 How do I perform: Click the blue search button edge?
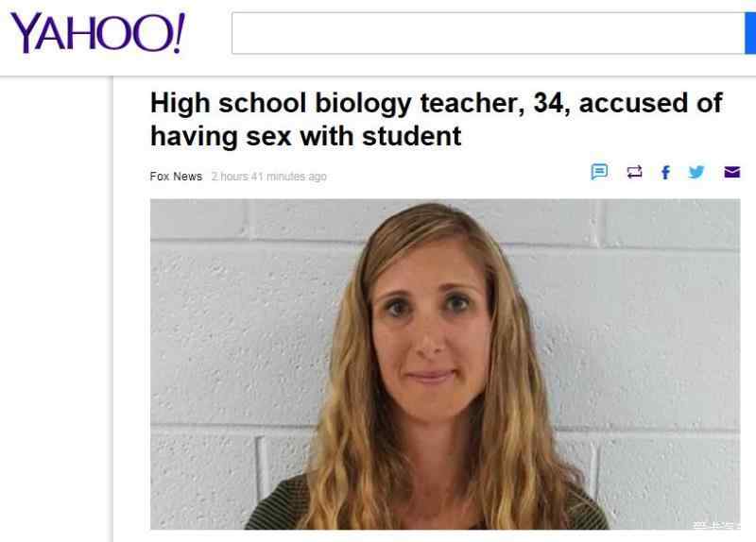[x=750, y=33]
